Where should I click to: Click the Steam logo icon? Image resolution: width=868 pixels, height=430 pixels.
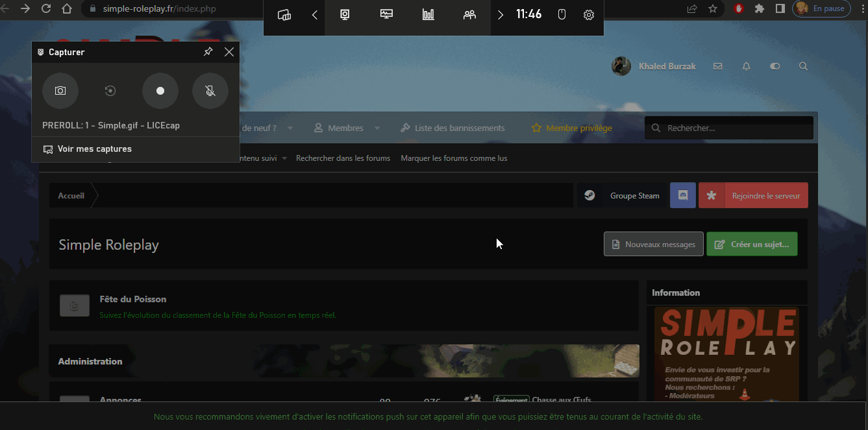[589, 195]
